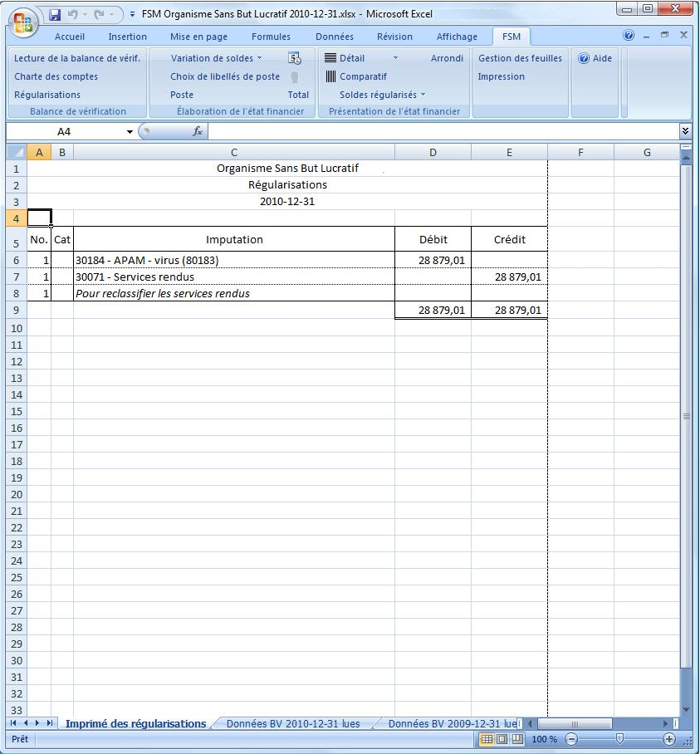Open the Formules ribbon tab

pyautogui.click(x=271, y=37)
